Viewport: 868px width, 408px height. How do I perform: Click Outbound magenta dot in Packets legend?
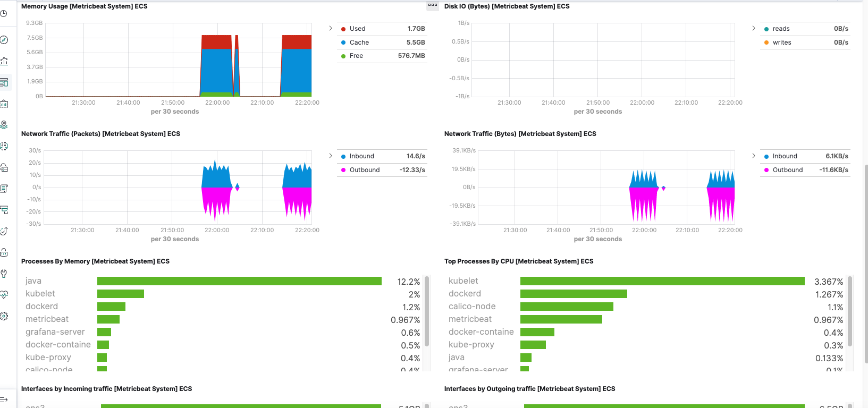(343, 170)
